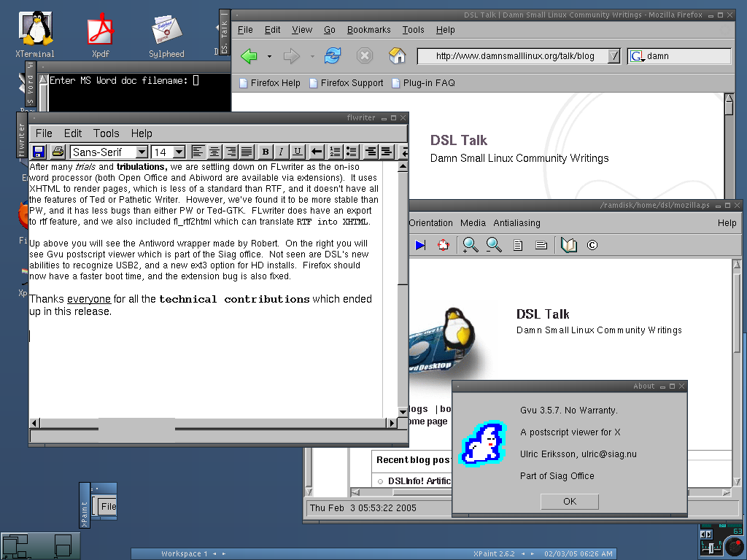Click the next workspace arrow beside Workspace 1
Screen dimensions: 747x560
pos(224,554)
